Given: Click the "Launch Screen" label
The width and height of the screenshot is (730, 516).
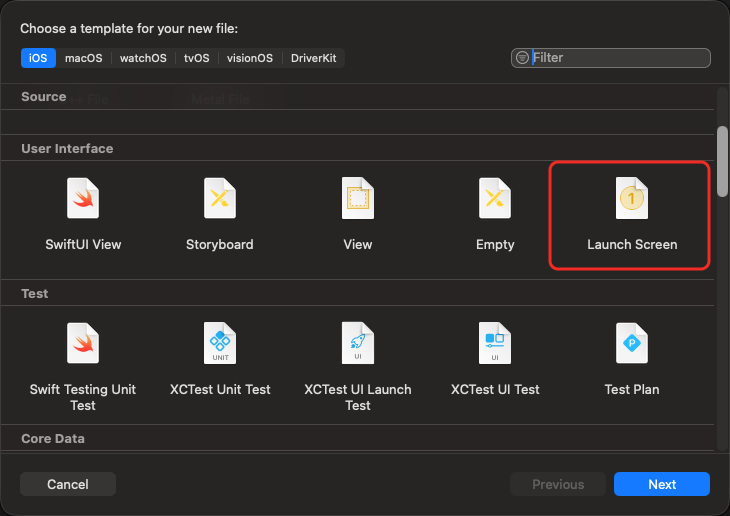Looking at the screenshot, I should coord(632,244).
